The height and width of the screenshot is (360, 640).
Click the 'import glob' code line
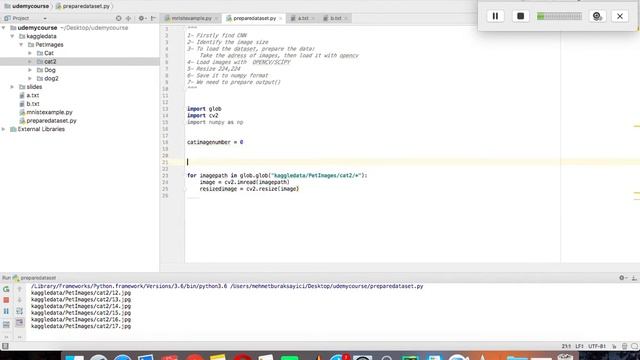(204, 109)
